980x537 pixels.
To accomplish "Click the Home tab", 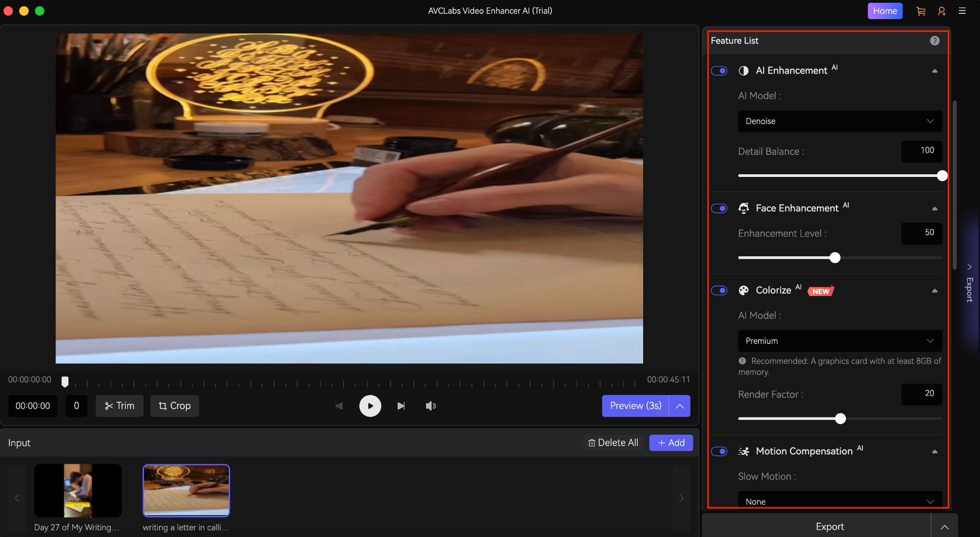I will (x=885, y=11).
